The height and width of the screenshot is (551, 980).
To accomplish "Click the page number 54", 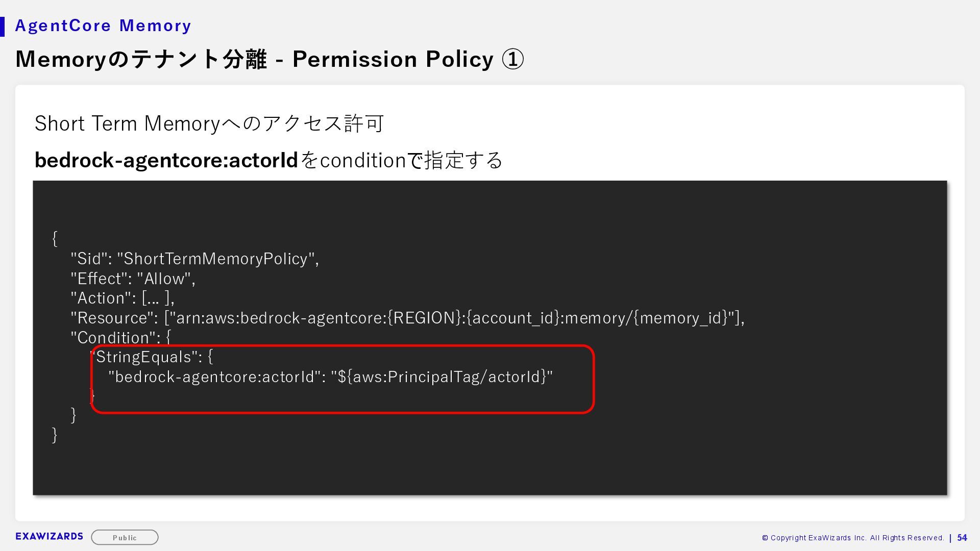I will pos(962,538).
